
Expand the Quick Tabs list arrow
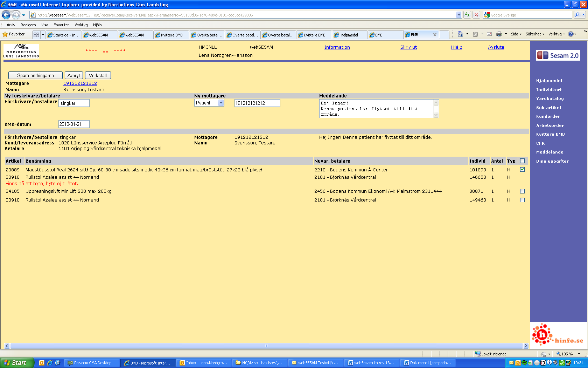pos(43,35)
